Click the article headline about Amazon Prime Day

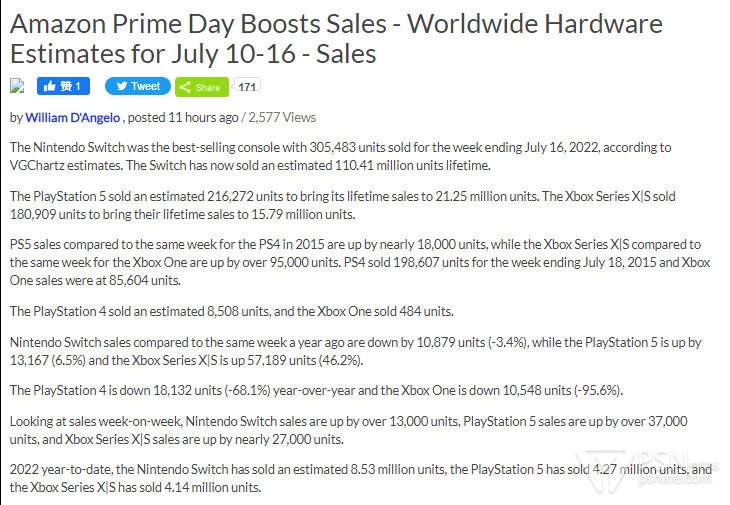click(x=336, y=39)
